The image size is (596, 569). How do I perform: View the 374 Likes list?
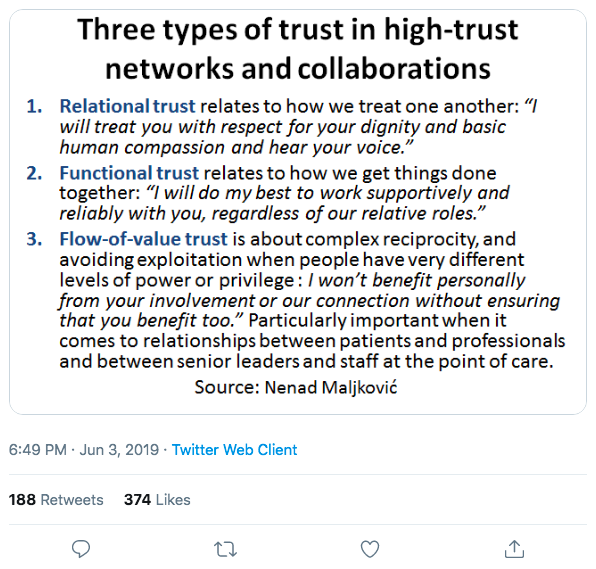(x=157, y=499)
